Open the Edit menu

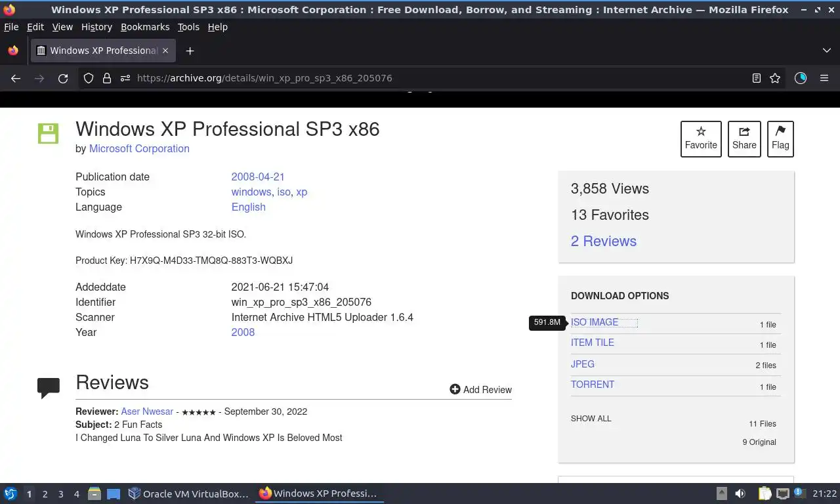[35, 27]
